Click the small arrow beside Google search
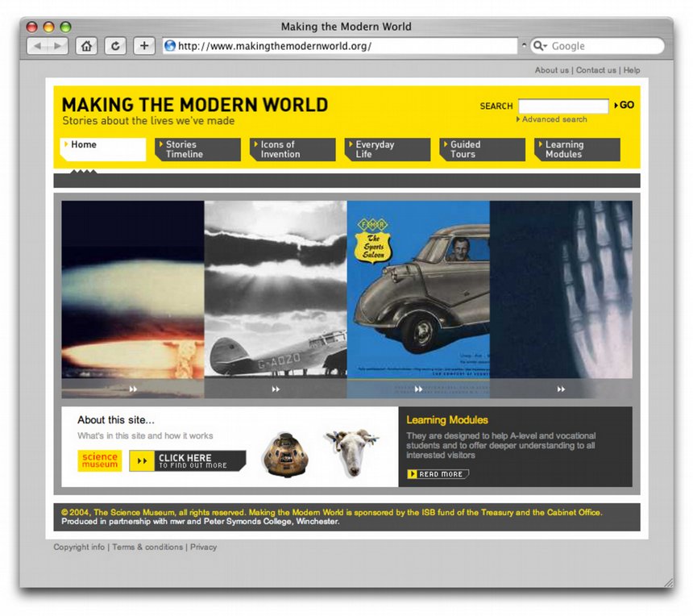The image size is (693, 616). tap(524, 45)
